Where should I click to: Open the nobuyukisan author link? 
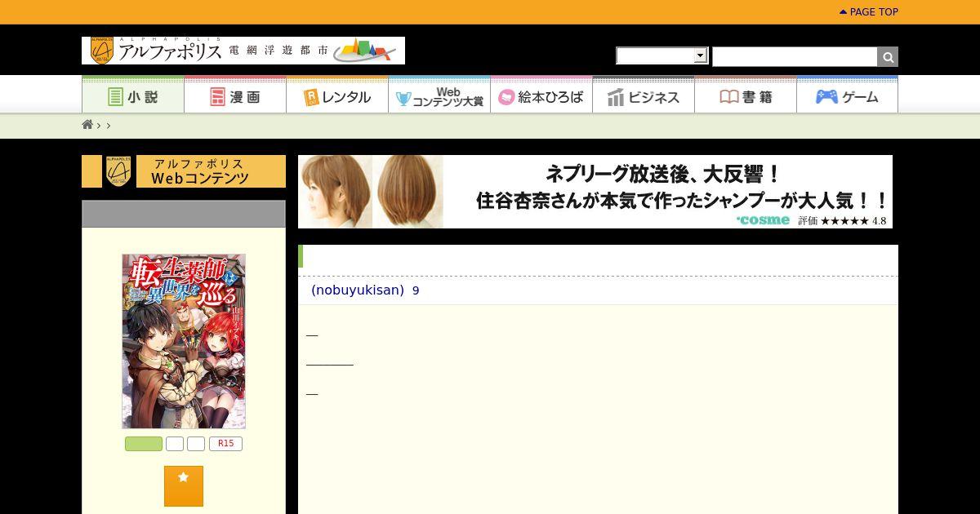pos(358,290)
